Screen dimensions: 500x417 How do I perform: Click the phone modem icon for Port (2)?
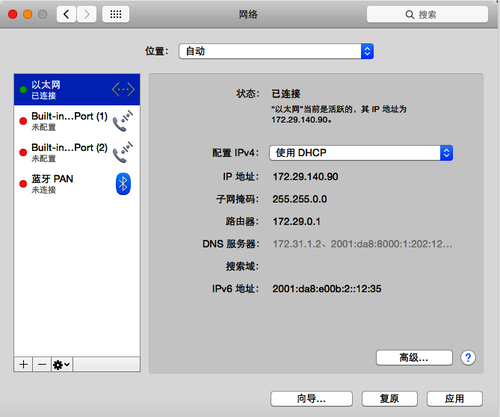click(123, 153)
